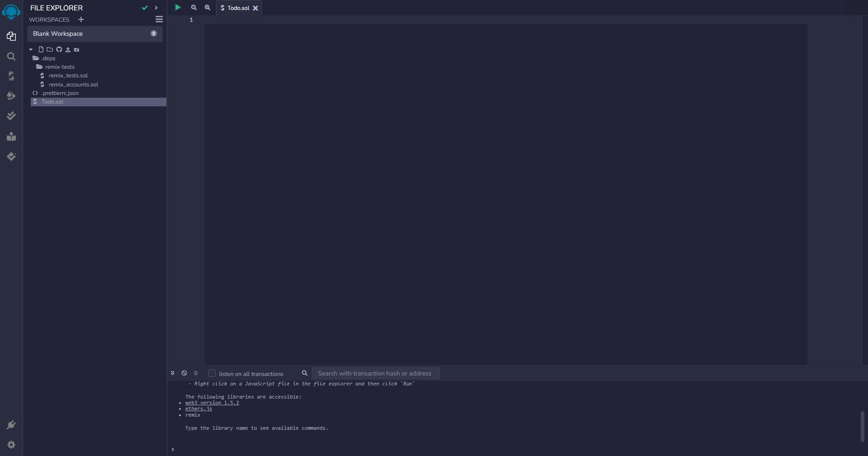Open the Solidity unit testing plugin

coord(11,116)
